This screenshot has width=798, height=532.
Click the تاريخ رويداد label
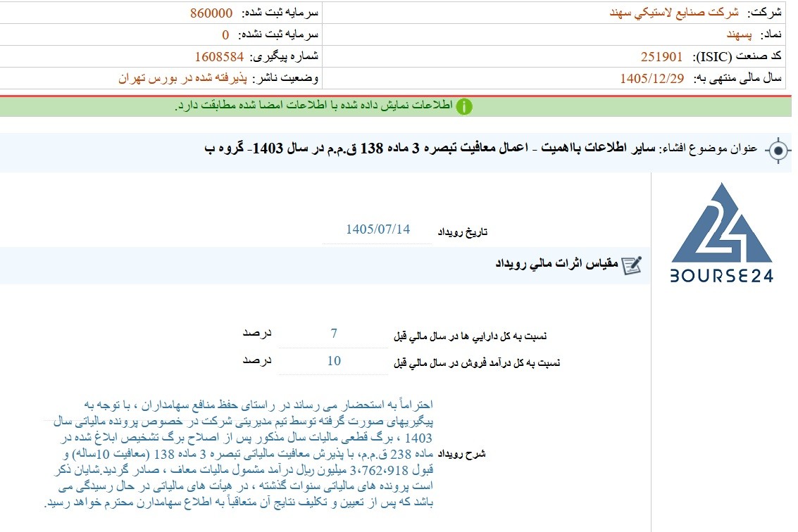tap(463, 232)
